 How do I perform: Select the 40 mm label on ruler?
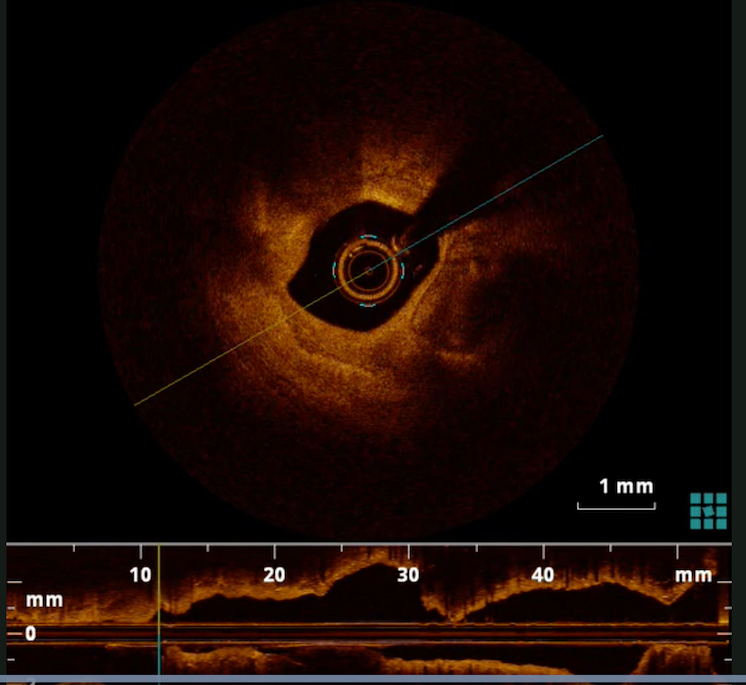(x=543, y=575)
